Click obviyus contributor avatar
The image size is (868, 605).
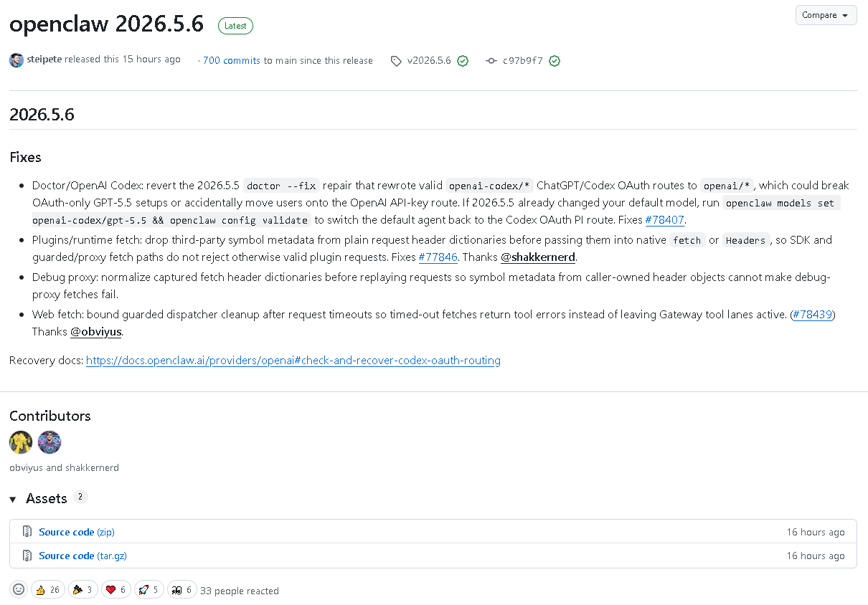pyautogui.click(x=21, y=442)
